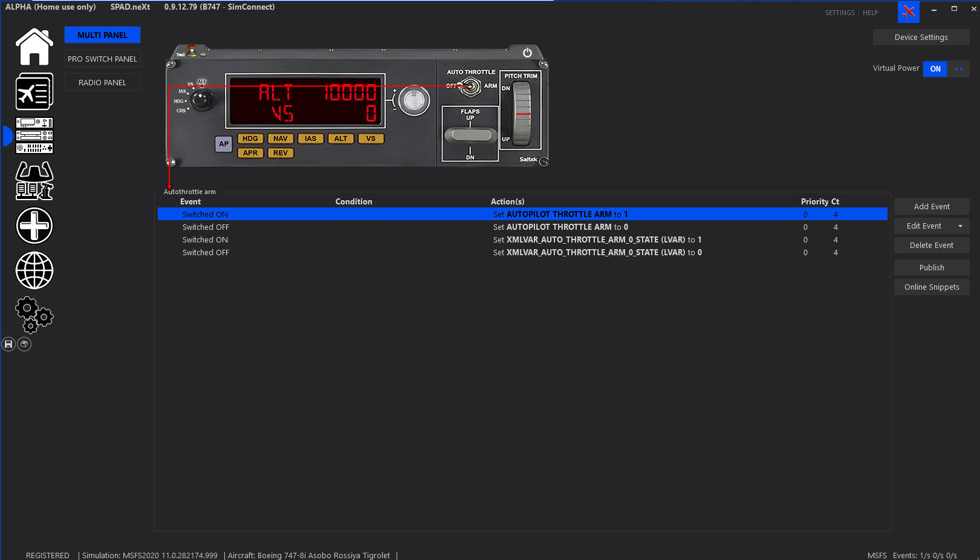980x560 pixels.
Task: Click the Home icon in the sidebar
Action: click(x=34, y=46)
